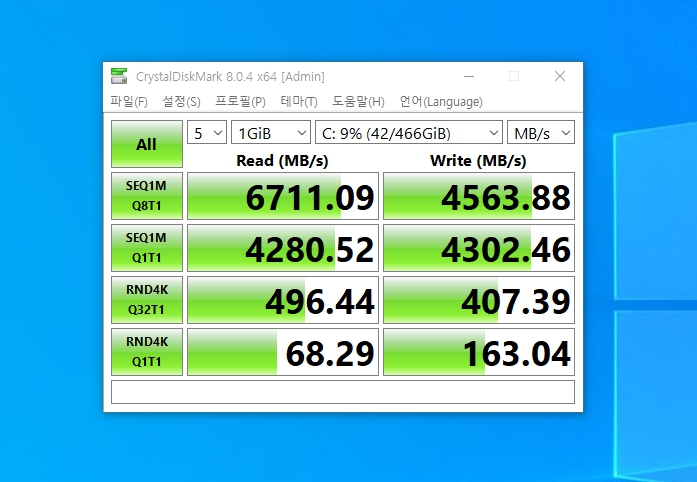The image size is (697, 482).
Task: Run the RND4K Q1T1 benchmark
Action: tap(147, 352)
